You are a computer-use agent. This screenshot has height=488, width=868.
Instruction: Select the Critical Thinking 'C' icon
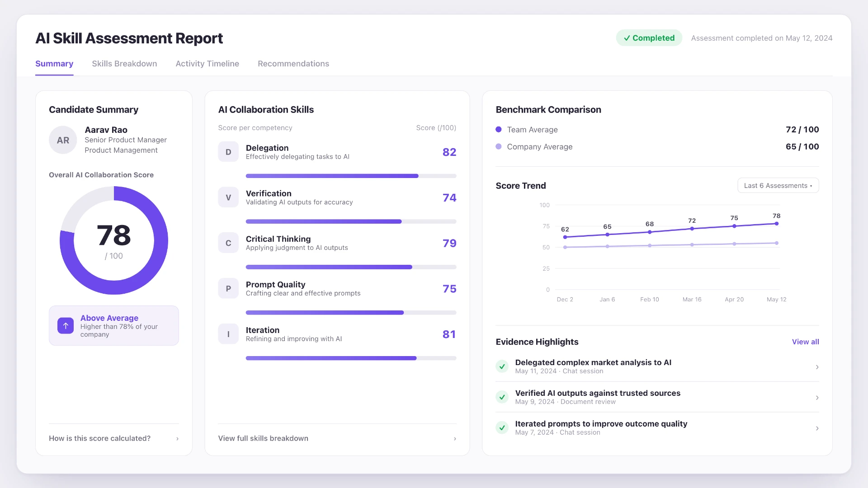pyautogui.click(x=228, y=243)
